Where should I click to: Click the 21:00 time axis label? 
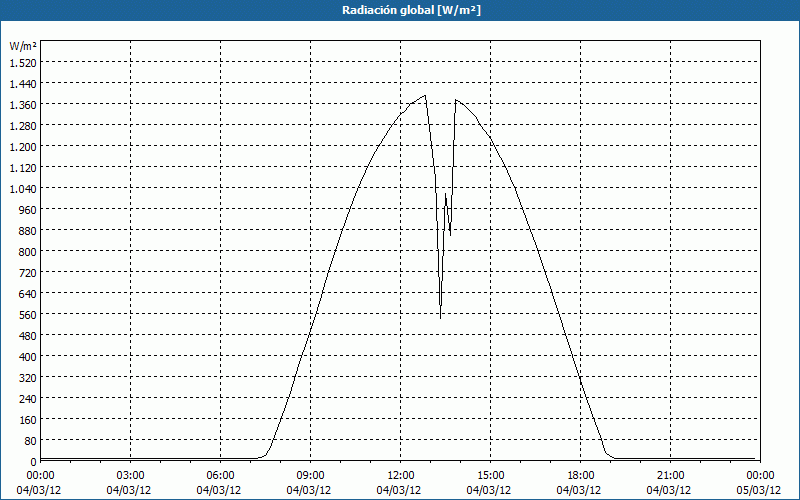coord(670,476)
